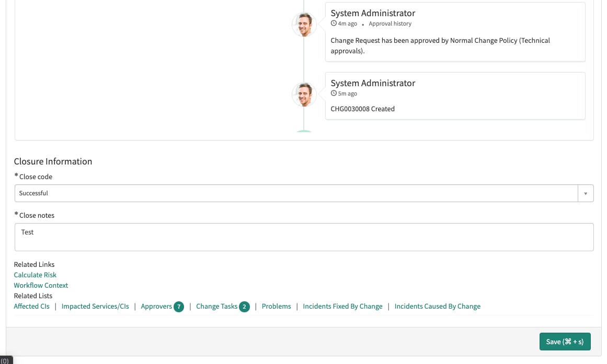Switch to the Approvers related list
The image size is (607, 364).
coord(156,307)
